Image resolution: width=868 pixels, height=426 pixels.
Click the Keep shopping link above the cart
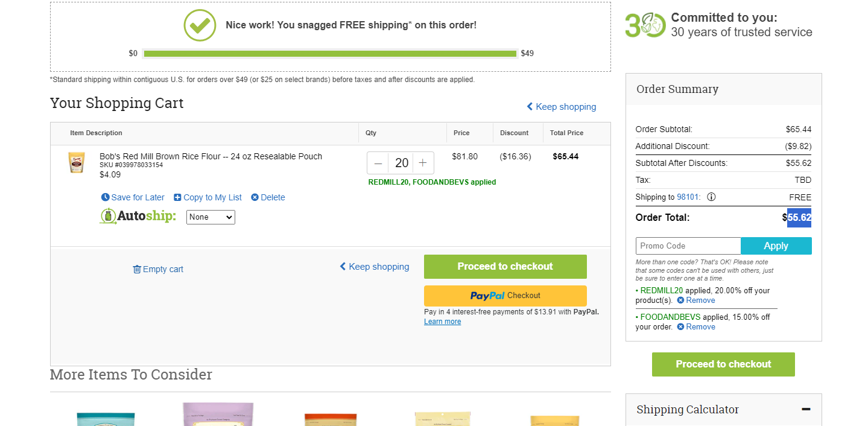point(561,107)
